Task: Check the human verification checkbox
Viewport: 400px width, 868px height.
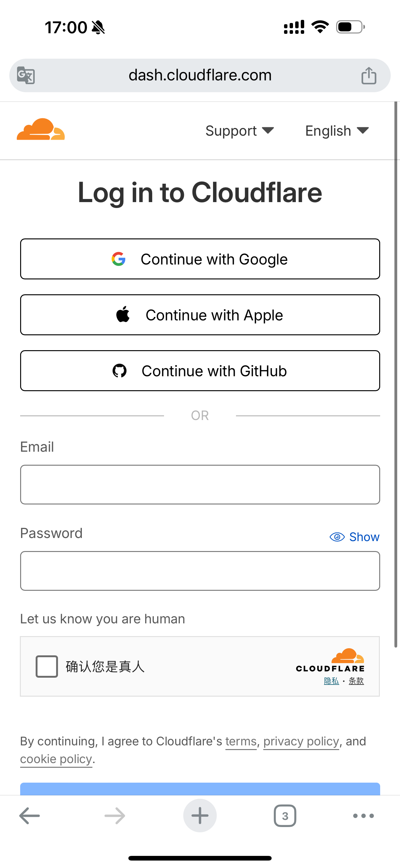Action: click(47, 666)
